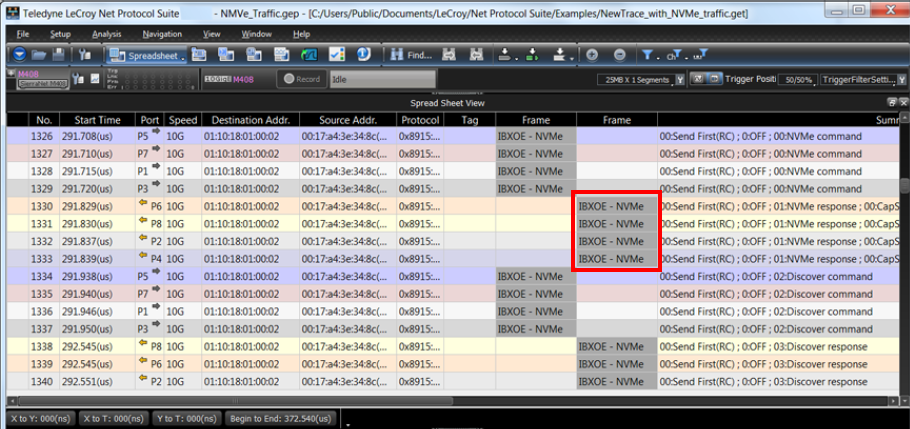Click the rightmost link filter funnel icon
910x429 pixels.
pos(700,55)
